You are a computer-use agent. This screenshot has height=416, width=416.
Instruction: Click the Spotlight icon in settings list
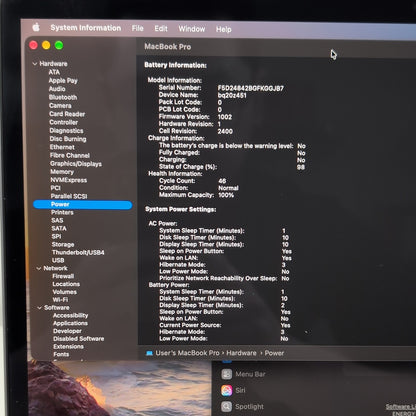(x=227, y=406)
